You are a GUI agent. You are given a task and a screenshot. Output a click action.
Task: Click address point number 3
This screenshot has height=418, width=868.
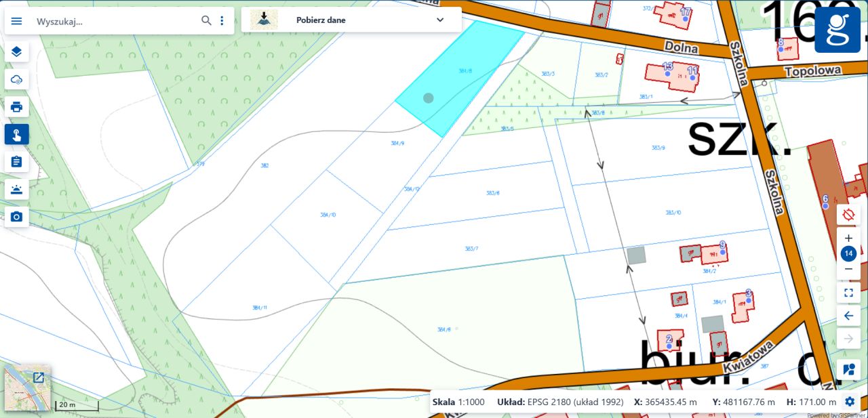(x=749, y=293)
